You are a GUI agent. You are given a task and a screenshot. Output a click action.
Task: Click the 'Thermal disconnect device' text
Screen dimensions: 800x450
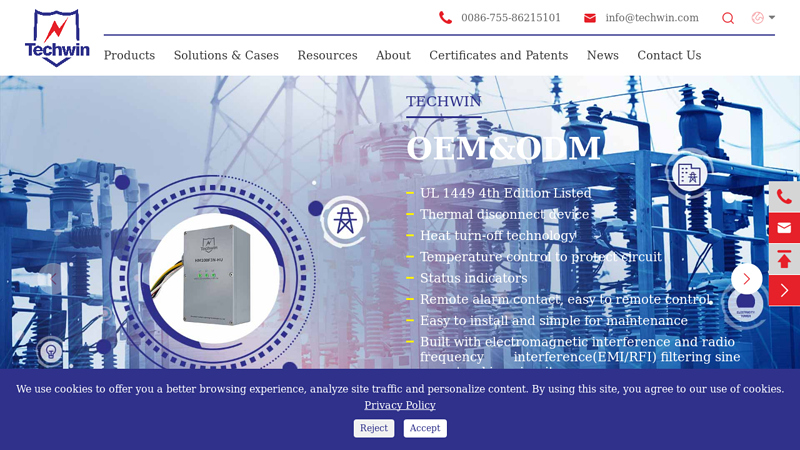pos(505,214)
